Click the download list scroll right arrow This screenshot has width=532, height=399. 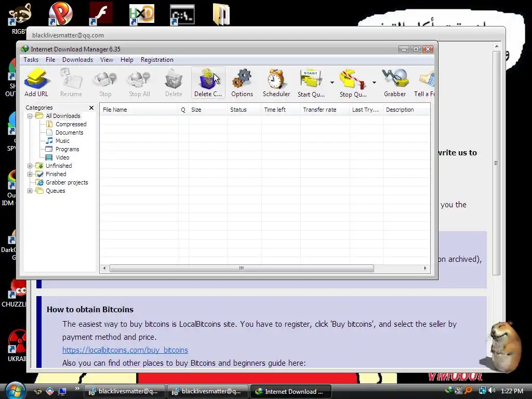pyautogui.click(x=425, y=269)
